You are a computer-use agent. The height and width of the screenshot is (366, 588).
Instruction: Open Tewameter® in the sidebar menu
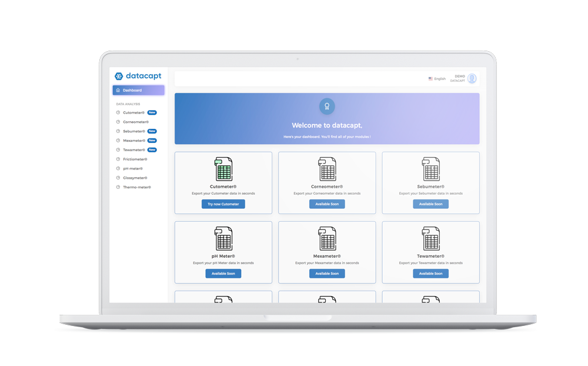click(134, 150)
